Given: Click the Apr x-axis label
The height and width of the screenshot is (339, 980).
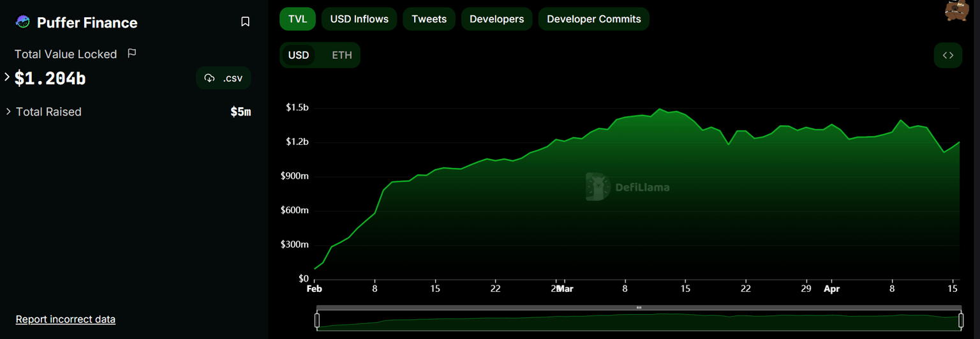Looking at the screenshot, I should click(831, 289).
